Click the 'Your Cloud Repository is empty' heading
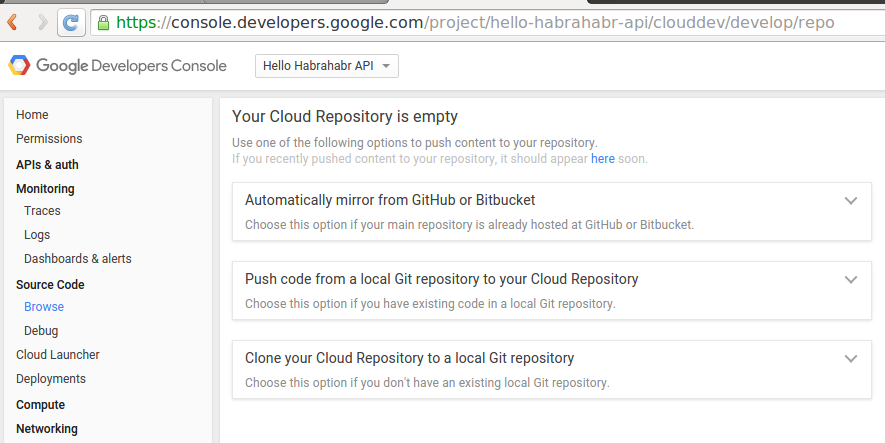Image resolution: width=885 pixels, height=443 pixels. (x=345, y=117)
